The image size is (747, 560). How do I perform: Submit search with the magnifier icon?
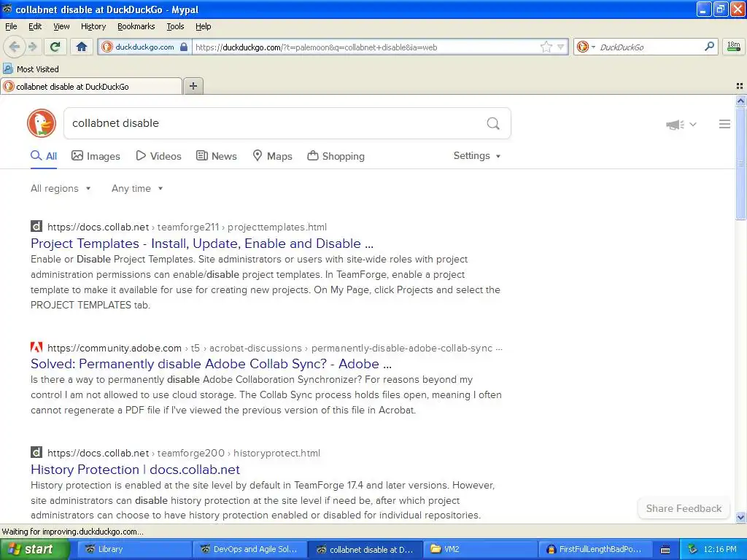493,123
